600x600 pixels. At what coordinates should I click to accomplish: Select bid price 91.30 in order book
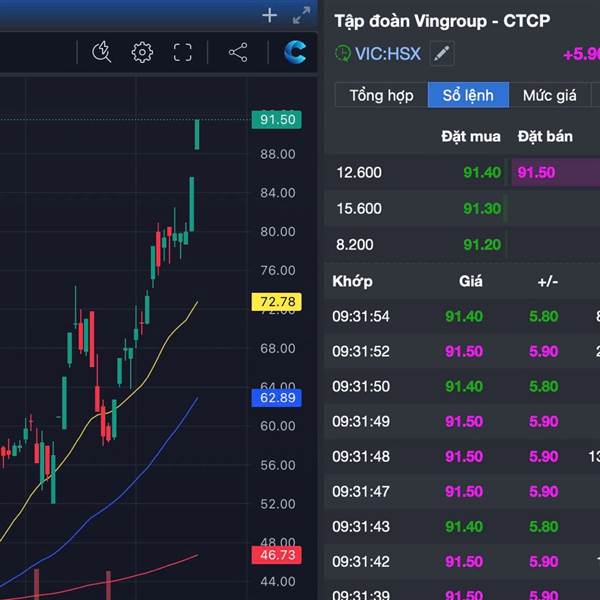click(x=482, y=209)
